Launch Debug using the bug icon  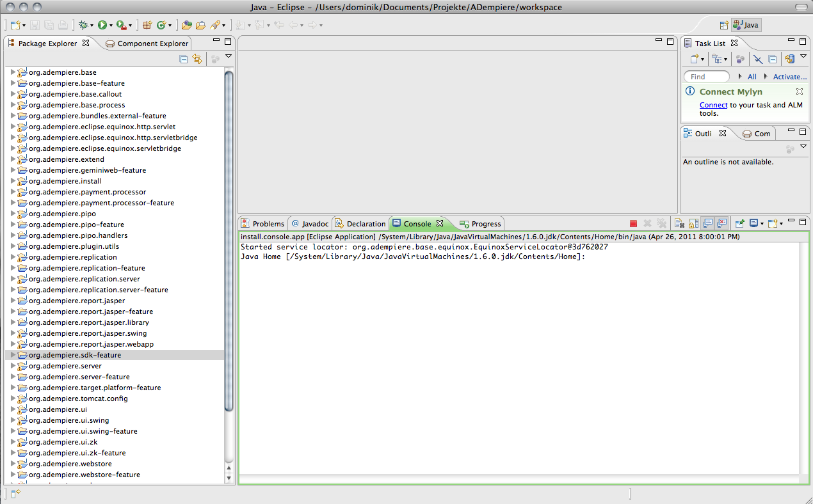click(83, 25)
